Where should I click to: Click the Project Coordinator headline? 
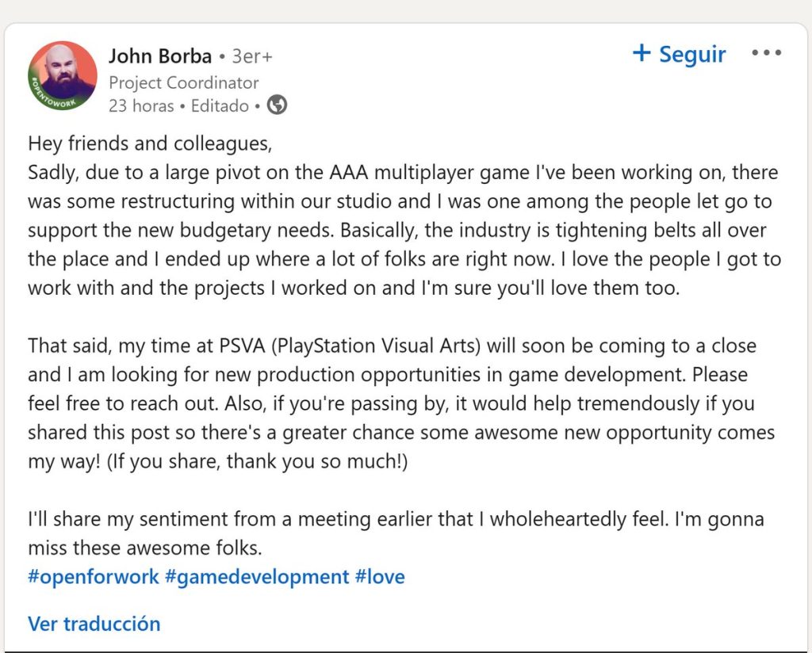click(183, 82)
